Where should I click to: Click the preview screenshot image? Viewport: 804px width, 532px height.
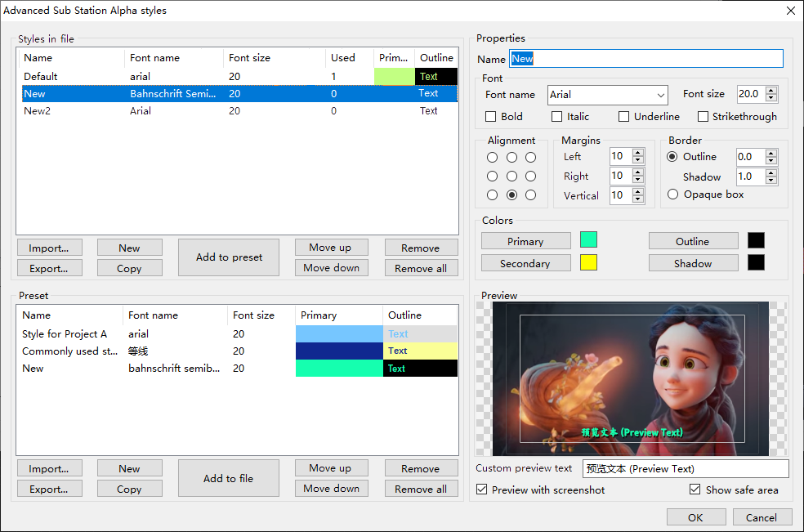click(630, 378)
